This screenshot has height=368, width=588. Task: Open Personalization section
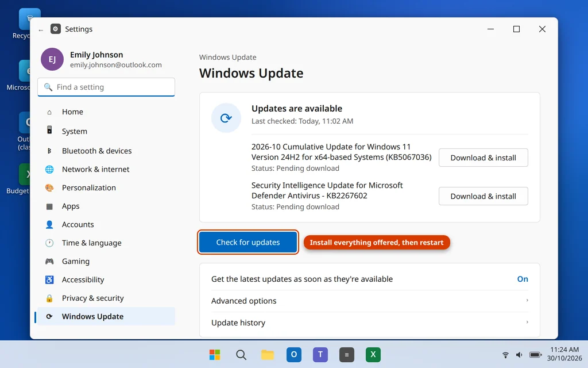[106, 188]
